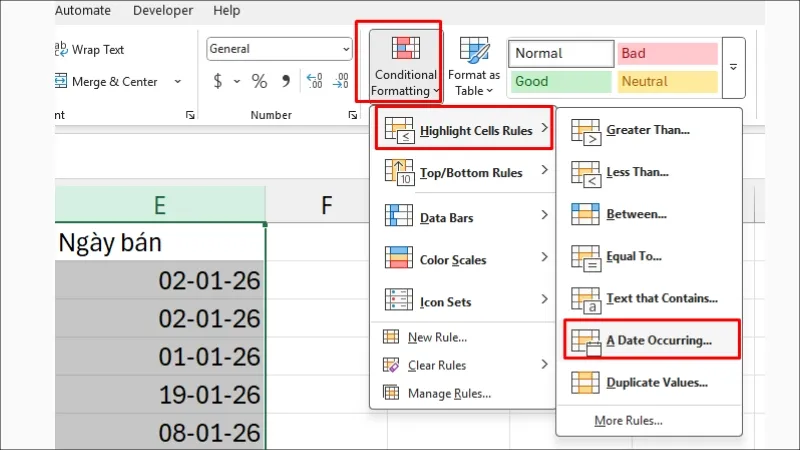Open Manage Rules from the menu
The image size is (800, 450).
[448, 393]
